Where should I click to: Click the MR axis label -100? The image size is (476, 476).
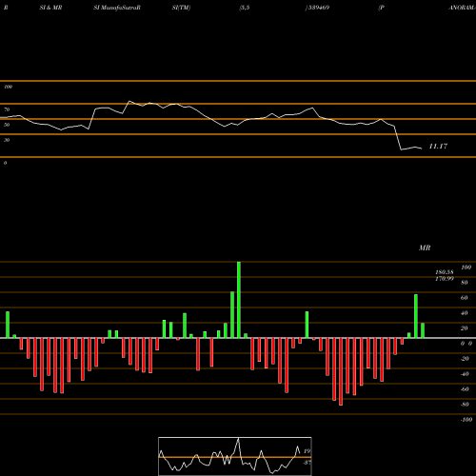click(466, 420)
